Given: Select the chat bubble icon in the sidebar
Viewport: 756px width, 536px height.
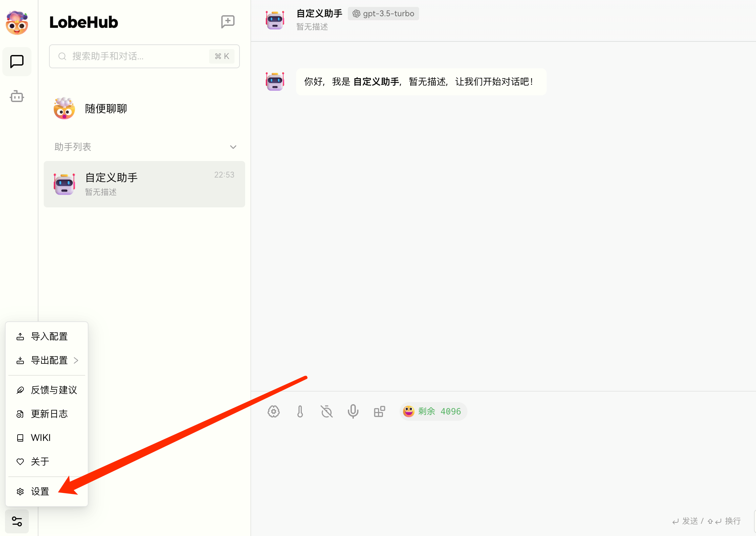Looking at the screenshot, I should pyautogui.click(x=17, y=61).
